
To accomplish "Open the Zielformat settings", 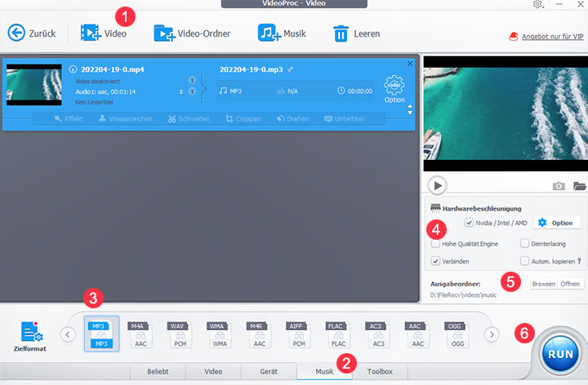I will tap(30, 336).
